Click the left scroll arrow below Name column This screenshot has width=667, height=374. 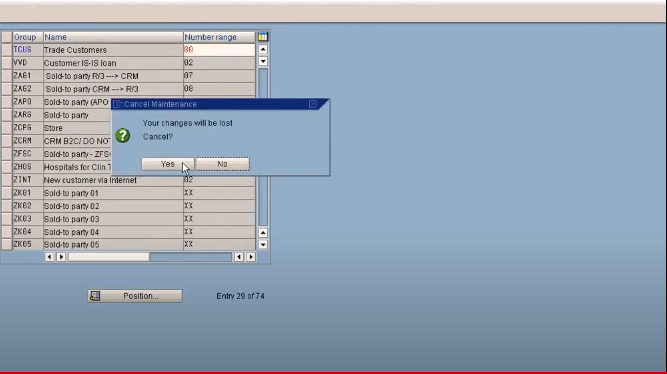[49, 257]
